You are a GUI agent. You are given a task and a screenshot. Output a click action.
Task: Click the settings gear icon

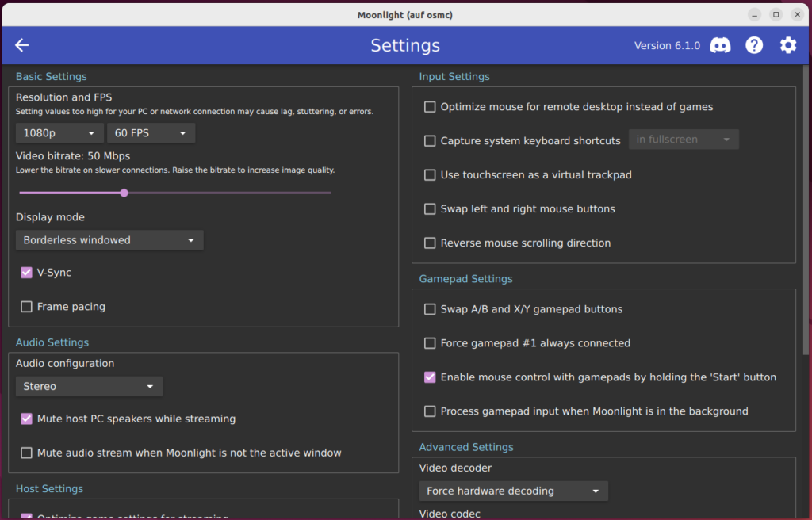click(788, 45)
